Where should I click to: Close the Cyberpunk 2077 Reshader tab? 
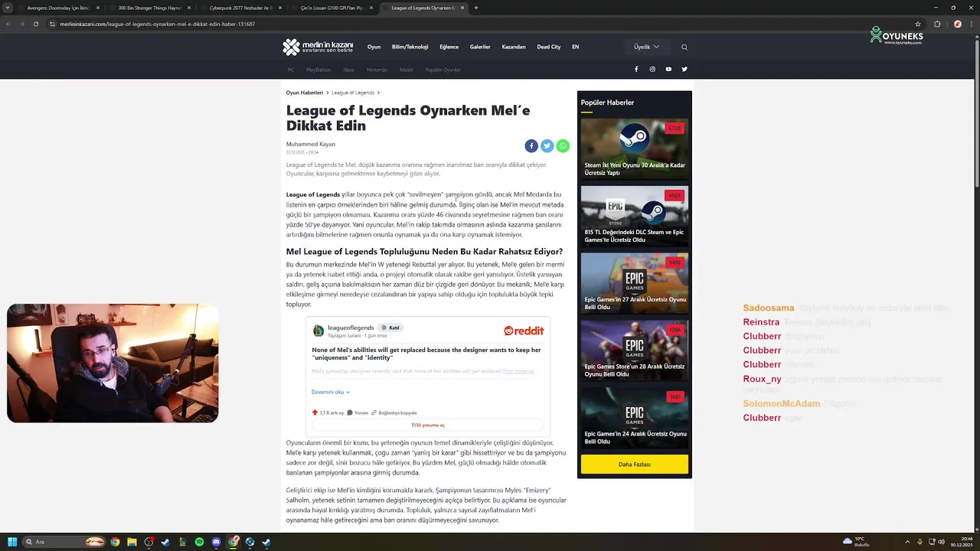tap(280, 8)
